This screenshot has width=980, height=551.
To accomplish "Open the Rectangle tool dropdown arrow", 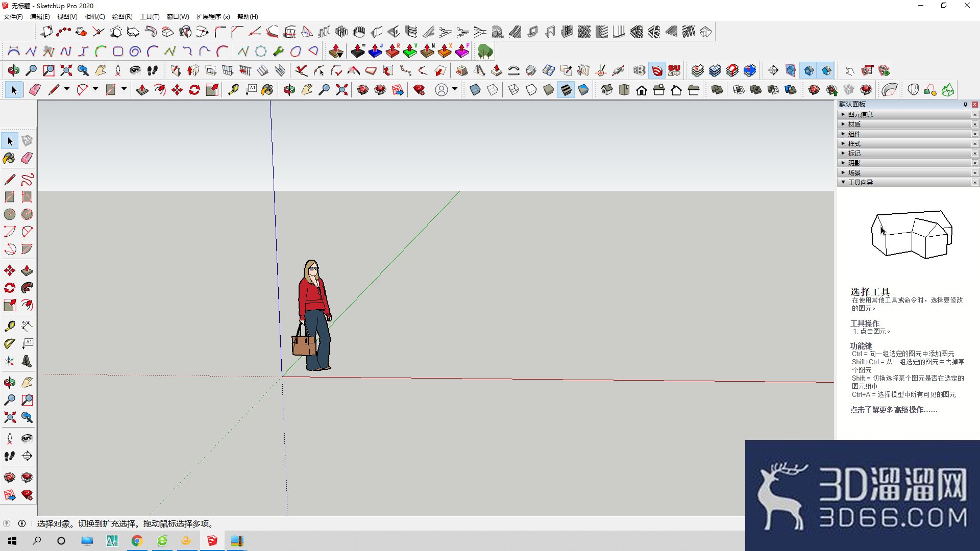I will click(x=124, y=89).
